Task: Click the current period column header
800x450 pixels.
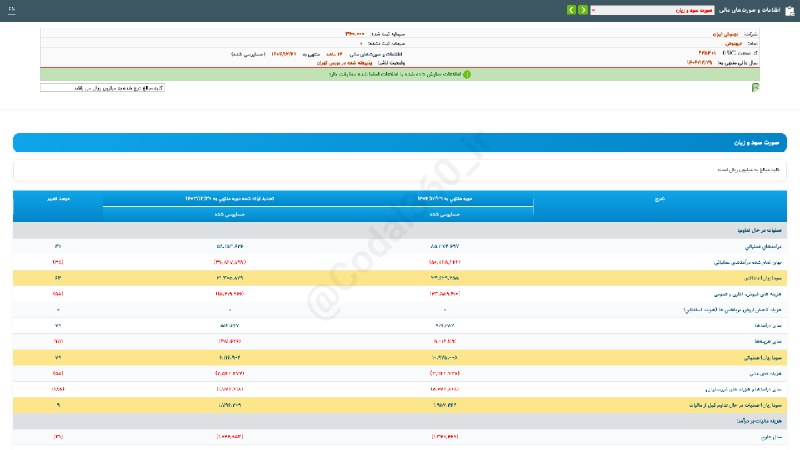Action: tap(444, 198)
